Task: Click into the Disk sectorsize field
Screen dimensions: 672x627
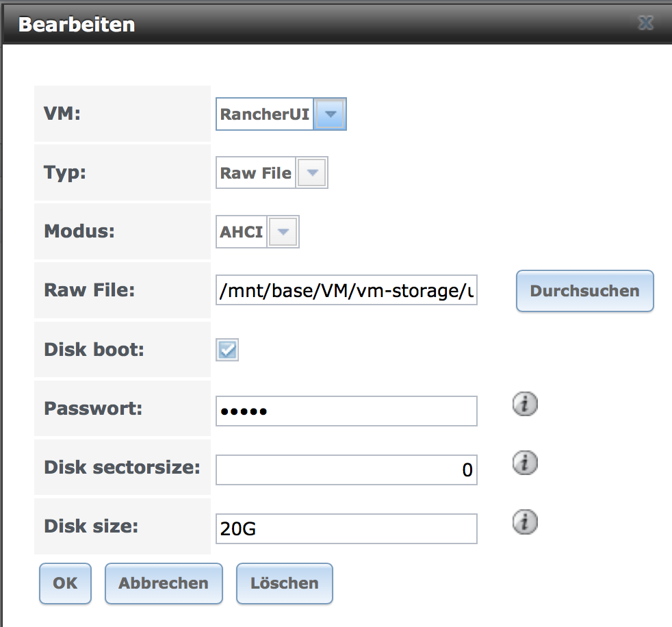Action: 346,470
